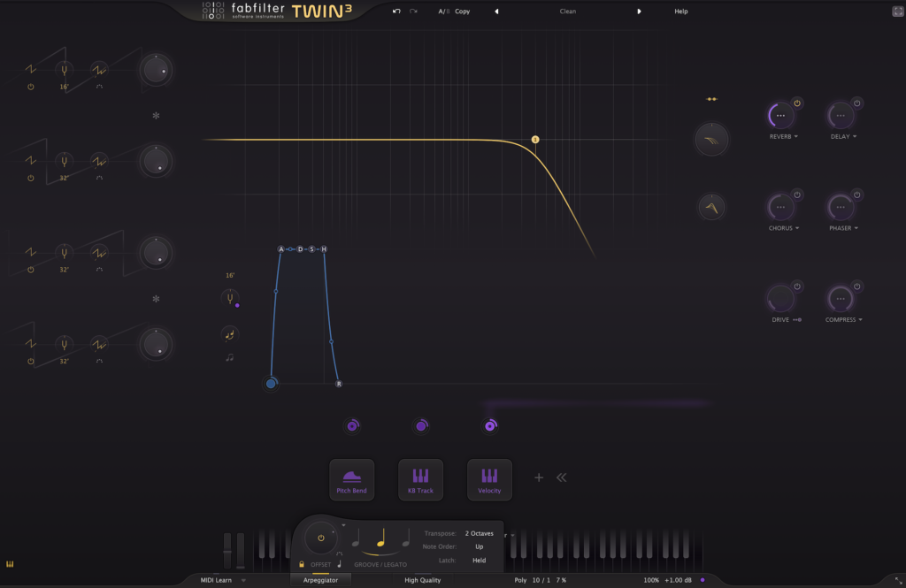
Task: Enable the Delay effect power button
Action: 856,103
